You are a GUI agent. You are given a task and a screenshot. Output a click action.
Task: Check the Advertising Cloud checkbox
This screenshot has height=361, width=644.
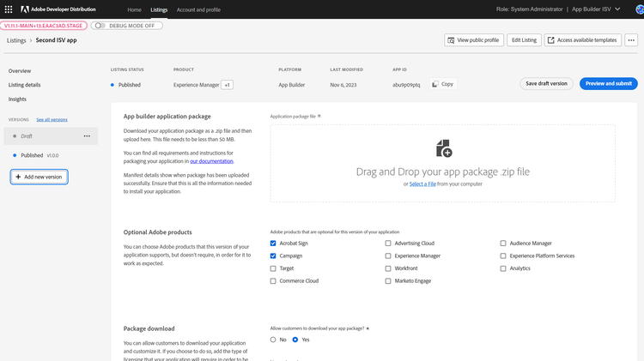click(x=388, y=244)
